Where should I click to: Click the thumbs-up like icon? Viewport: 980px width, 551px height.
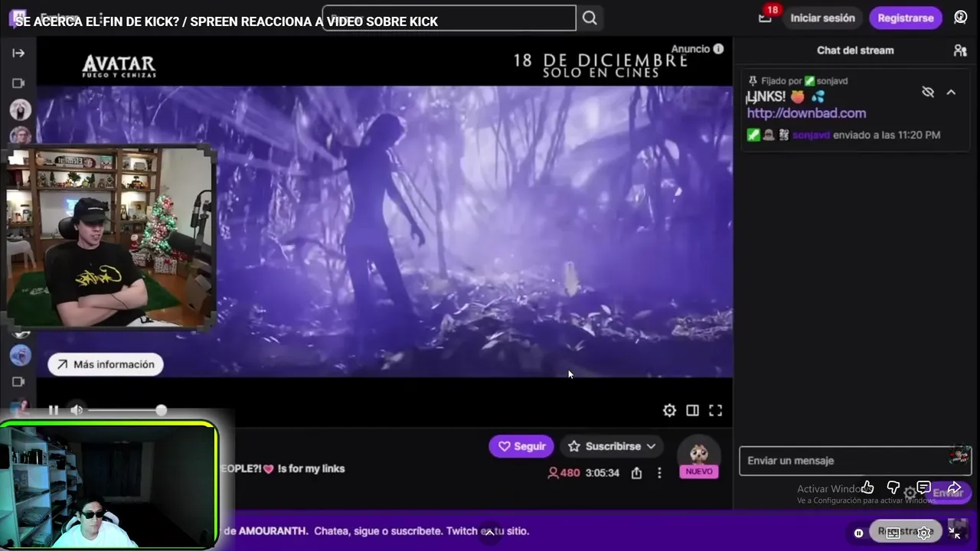867,487
